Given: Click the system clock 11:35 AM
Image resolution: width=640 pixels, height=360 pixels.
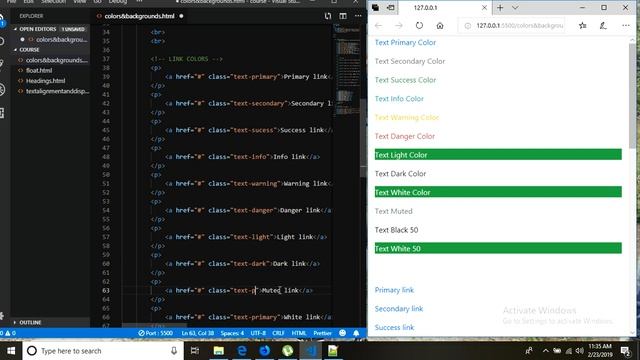Looking at the screenshot, I should [600, 347].
